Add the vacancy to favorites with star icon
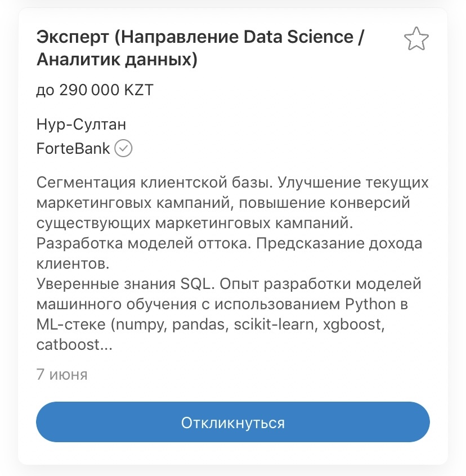 click(x=416, y=38)
